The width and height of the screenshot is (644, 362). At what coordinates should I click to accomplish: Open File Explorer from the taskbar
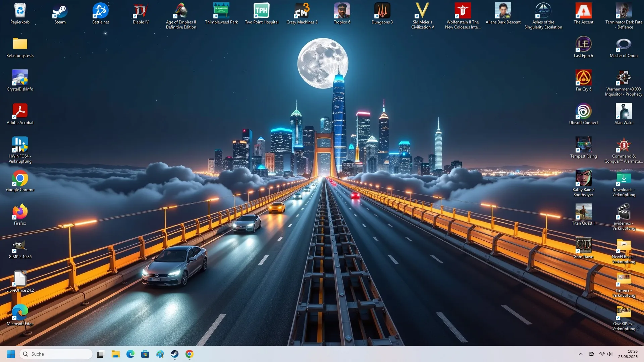pos(116,354)
